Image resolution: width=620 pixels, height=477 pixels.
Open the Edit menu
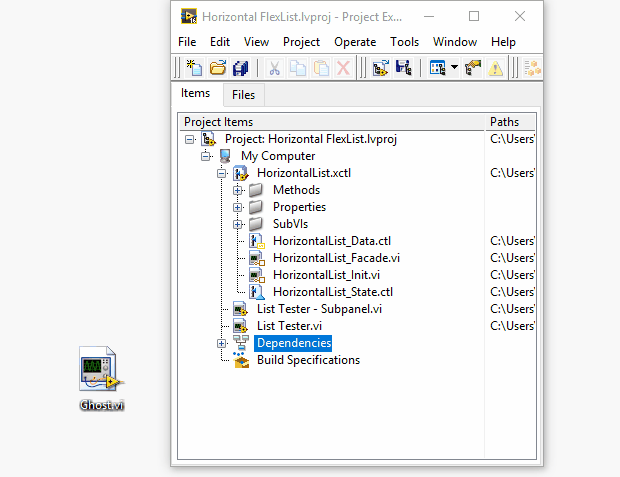[220, 42]
